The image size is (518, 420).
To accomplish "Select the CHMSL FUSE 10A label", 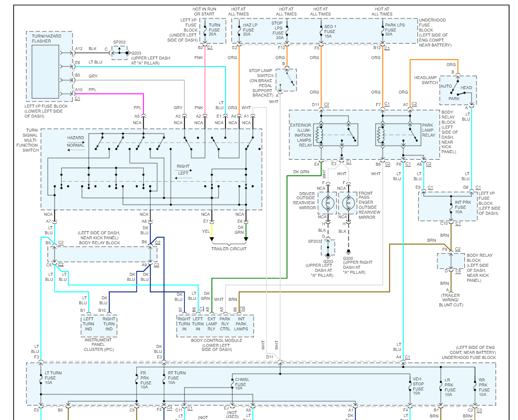I will coord(242,384).
